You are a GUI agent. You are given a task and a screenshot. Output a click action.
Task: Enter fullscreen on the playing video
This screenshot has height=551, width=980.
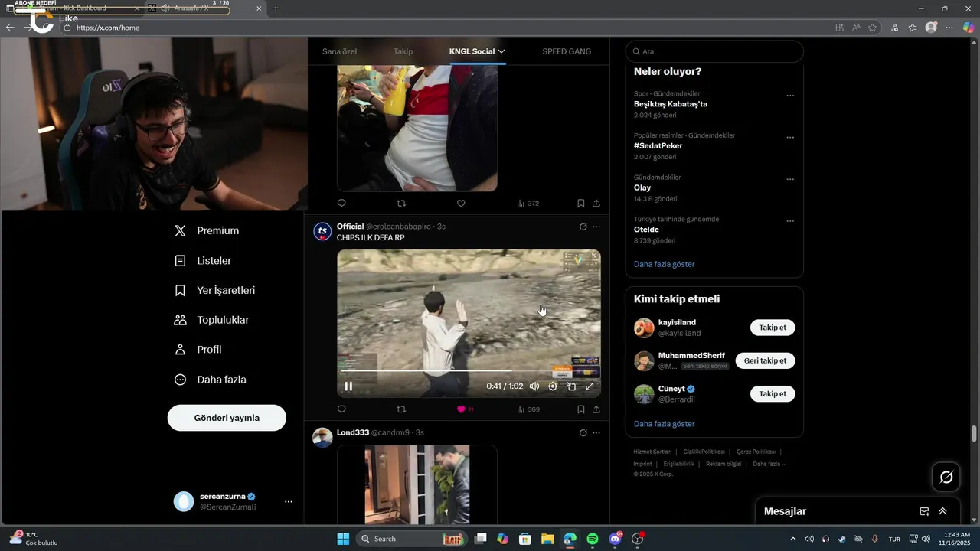coord(590,386)
